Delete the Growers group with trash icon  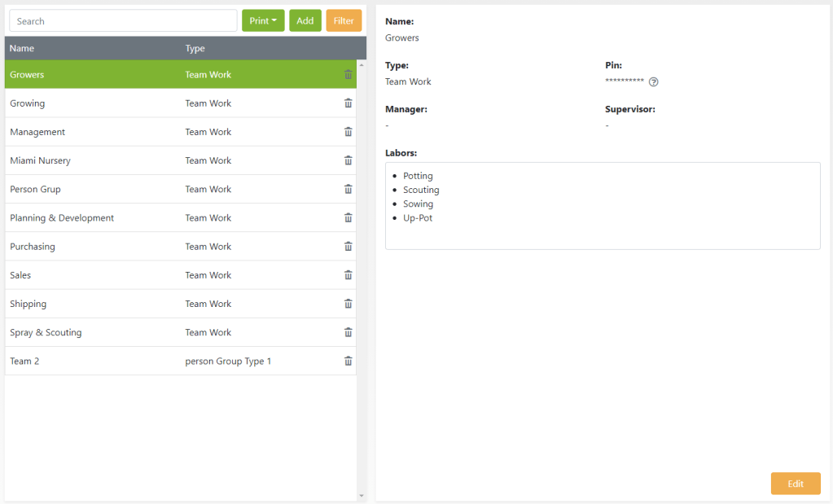349,75
